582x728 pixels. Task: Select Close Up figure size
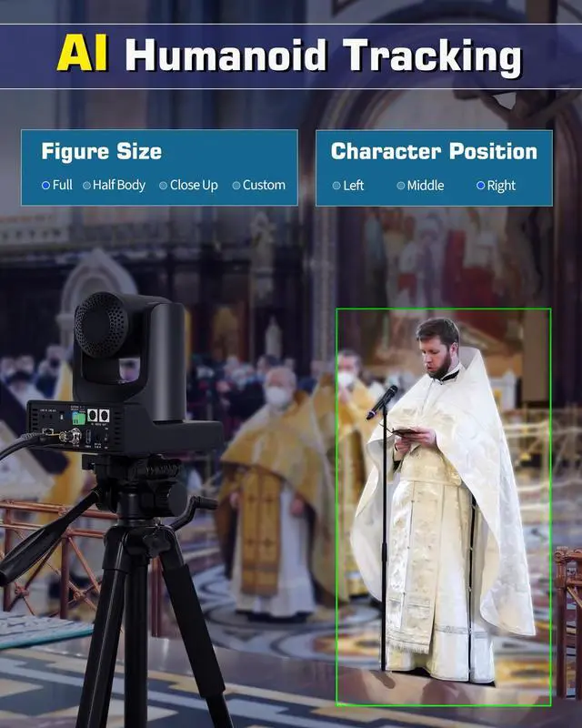coord(164,185)
